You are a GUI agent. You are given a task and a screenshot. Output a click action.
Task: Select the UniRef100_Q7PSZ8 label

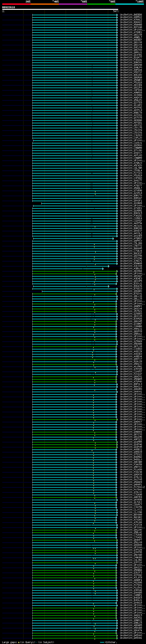tap(131, 550)
